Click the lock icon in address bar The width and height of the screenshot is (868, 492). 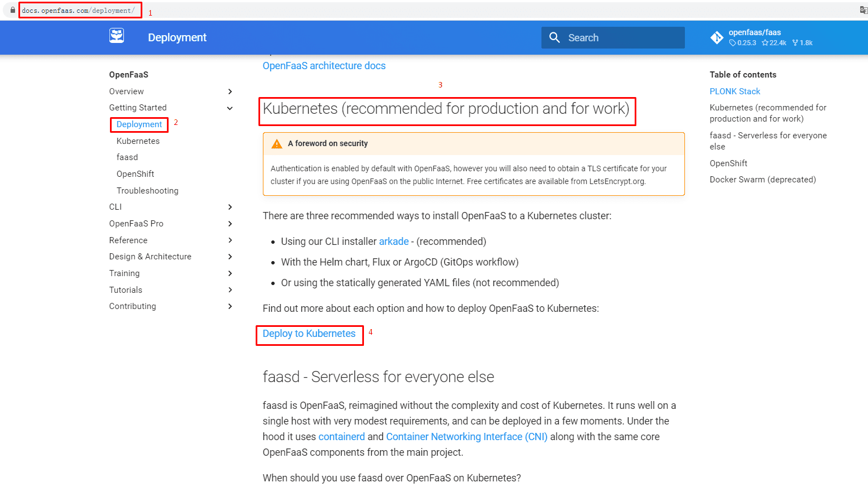(12, 11)
